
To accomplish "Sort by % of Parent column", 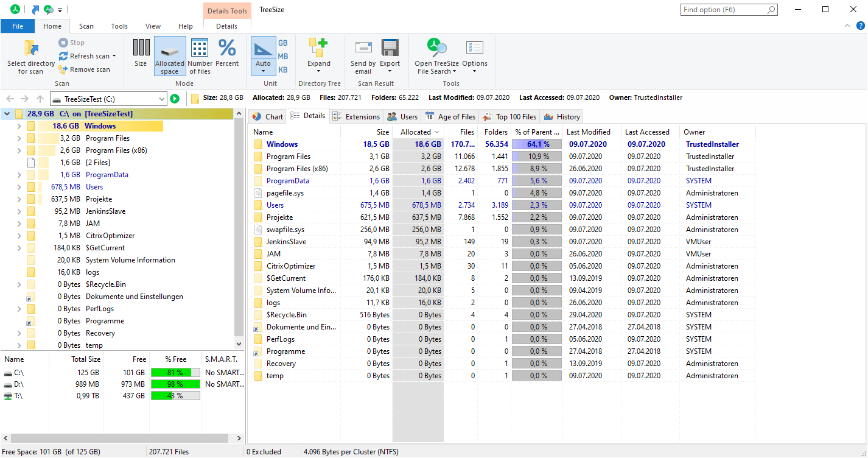I will point(537,132).
